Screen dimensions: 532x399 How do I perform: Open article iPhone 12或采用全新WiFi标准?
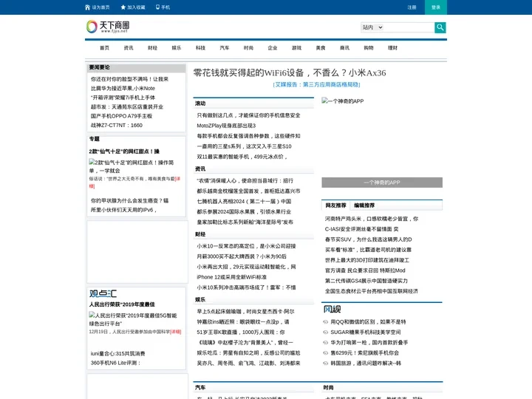[232, 277]
